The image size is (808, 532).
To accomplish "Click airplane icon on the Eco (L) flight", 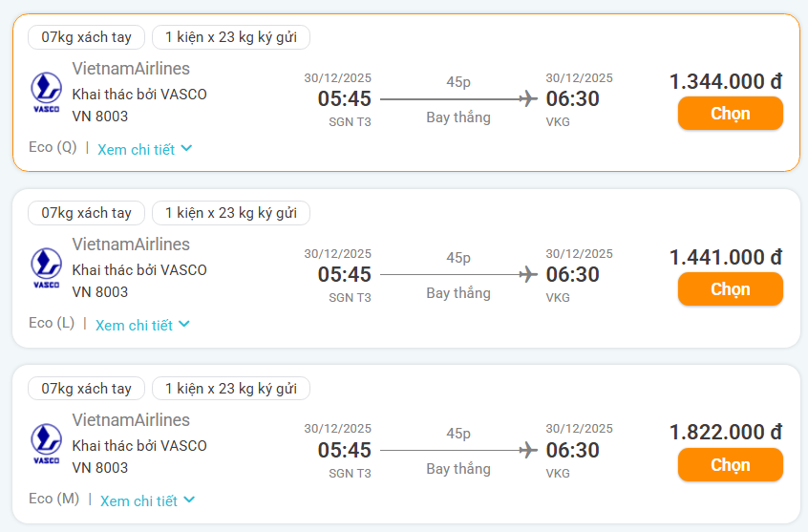I will tap(527, 274).
